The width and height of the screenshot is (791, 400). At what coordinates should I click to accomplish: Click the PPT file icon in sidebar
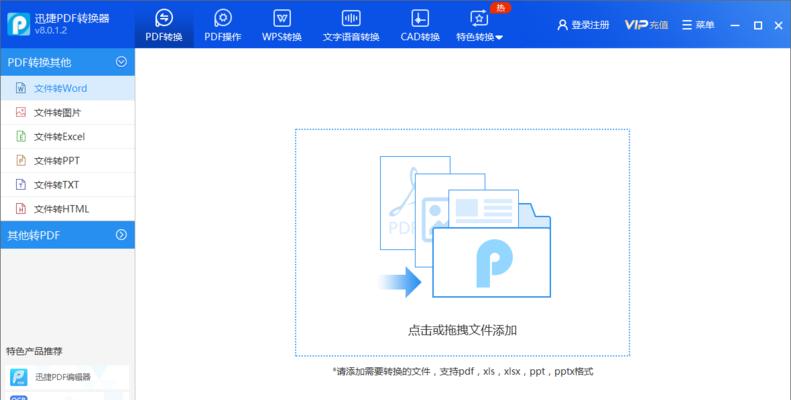click(x=21, y=160)
